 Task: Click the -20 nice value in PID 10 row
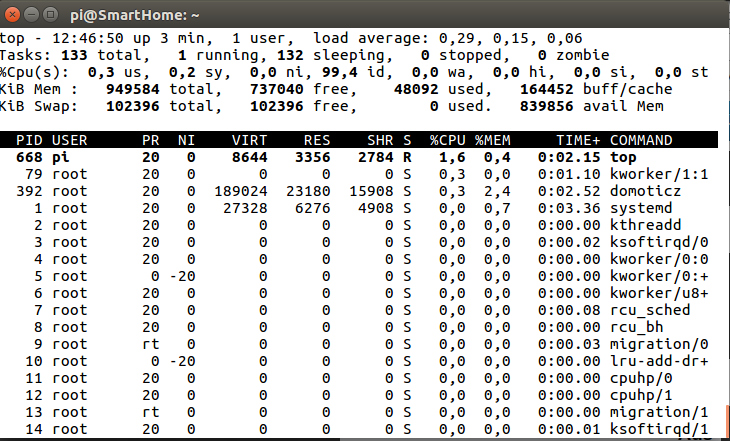pos(182,361)
